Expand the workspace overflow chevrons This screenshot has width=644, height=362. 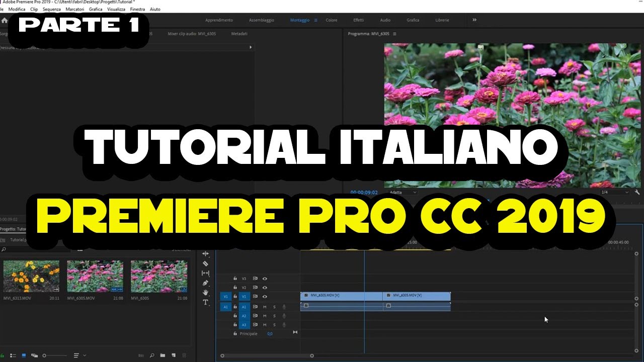point(474,20)
